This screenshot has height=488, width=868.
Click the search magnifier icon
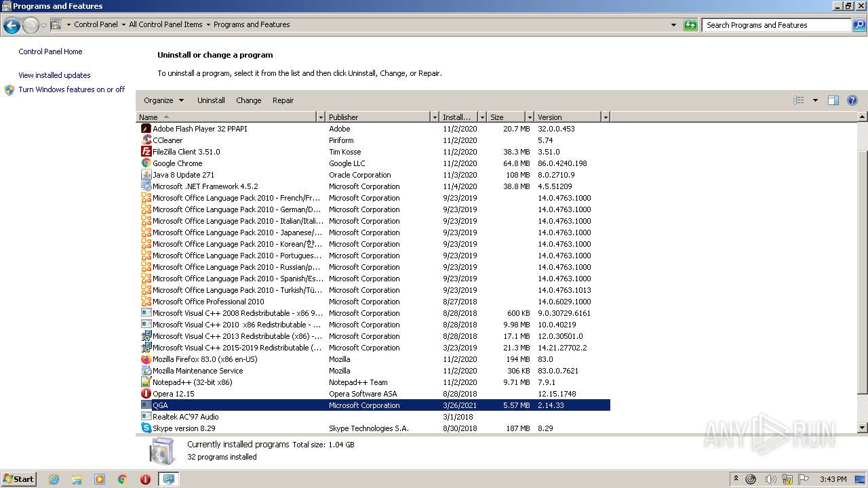[x=859, y=25]
